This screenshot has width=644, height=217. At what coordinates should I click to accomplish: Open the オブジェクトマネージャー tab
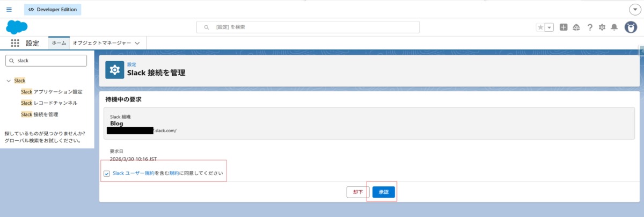point(102,43)
